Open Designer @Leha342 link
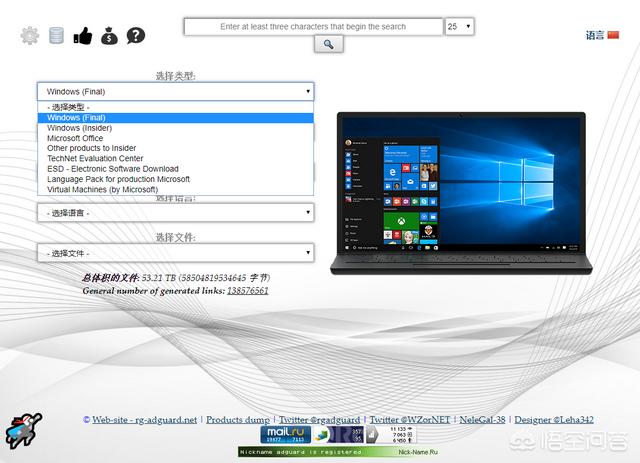Viewport: 640px width, 463px height. (554, 420)
